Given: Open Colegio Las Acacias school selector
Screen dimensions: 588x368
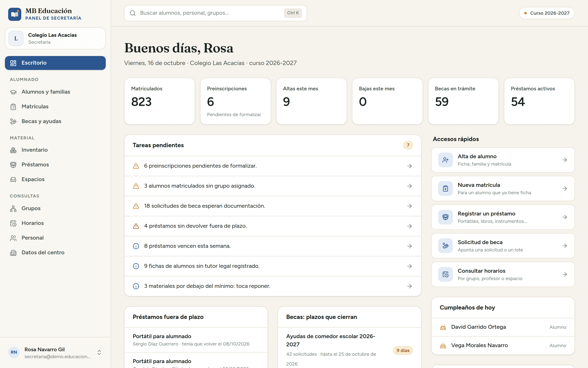Looking at the screenshot, I should [55, 38].
